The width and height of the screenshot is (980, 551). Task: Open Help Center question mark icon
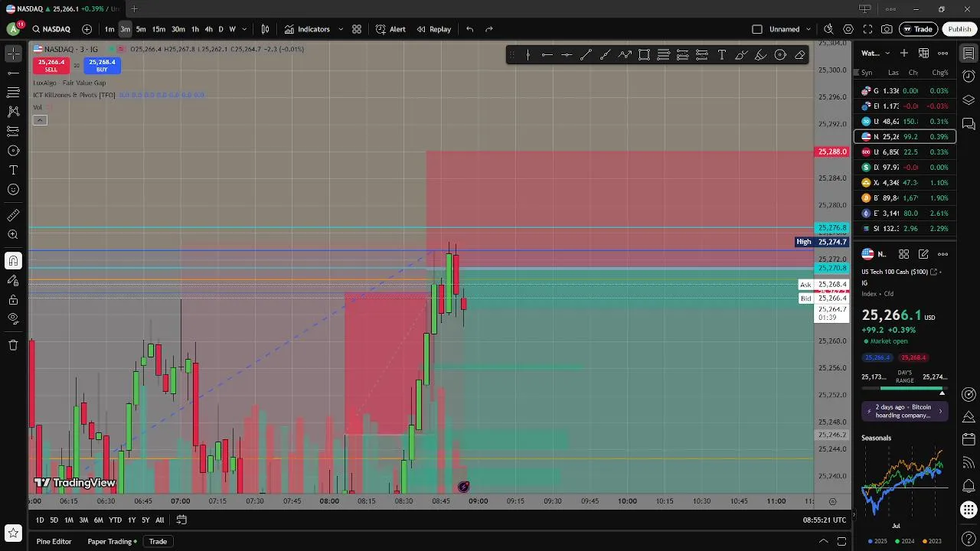point(969,540)
